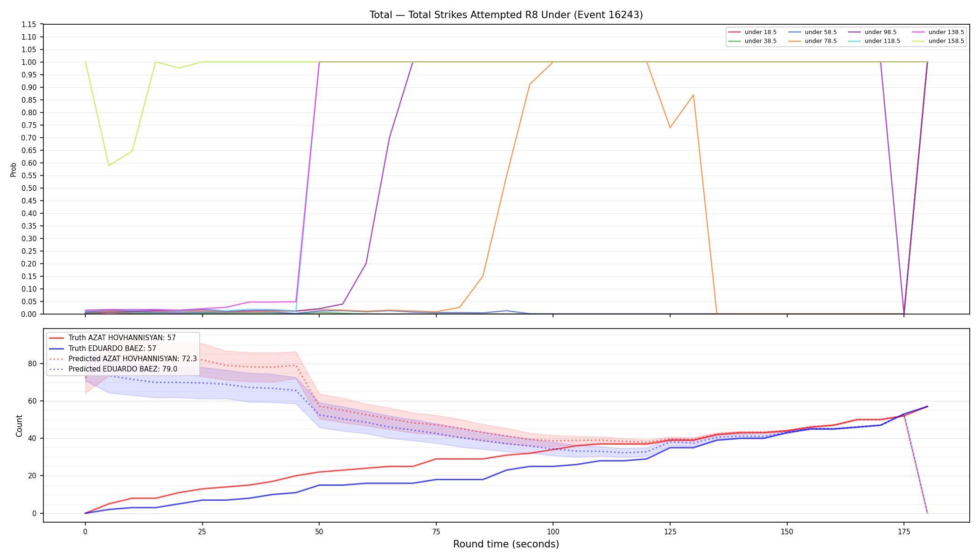The width and height of the screenshot is (980, 560).
Task: Click the 0.60 Prob tick label
Action: click(29, 163)
